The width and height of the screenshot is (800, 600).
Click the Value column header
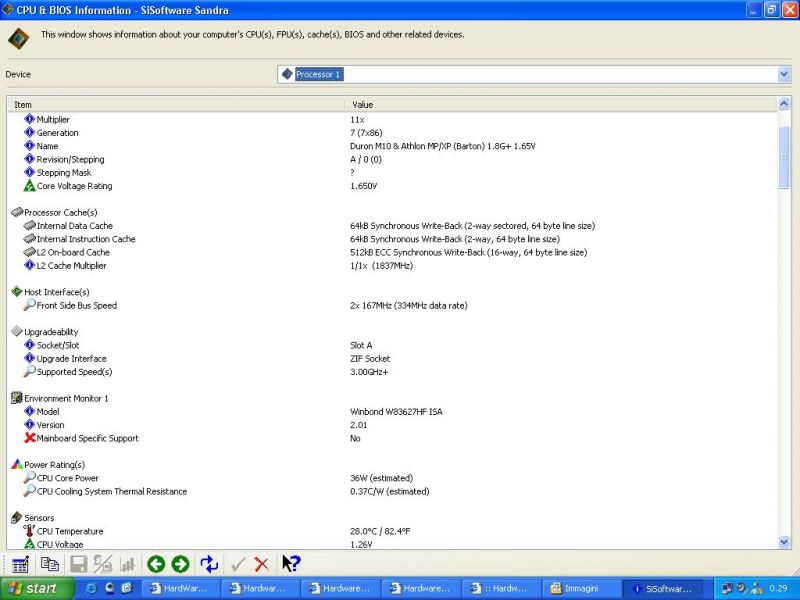pos(561,105)
